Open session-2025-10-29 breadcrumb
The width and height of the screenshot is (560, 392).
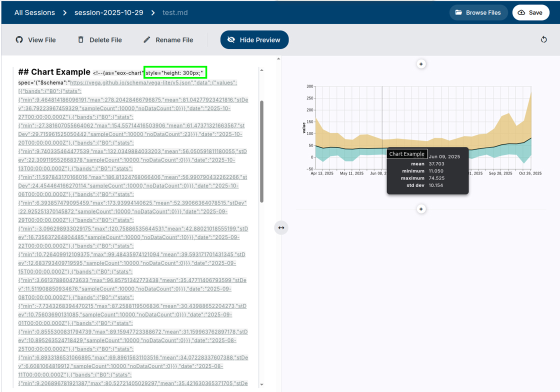tap(108, 12)
